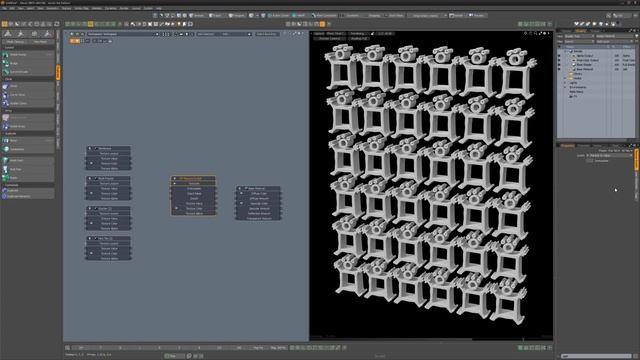The image size is (640, 360).
Task: Open the Workspace dropdown in node editor
Action: click(x=122, y=34)
